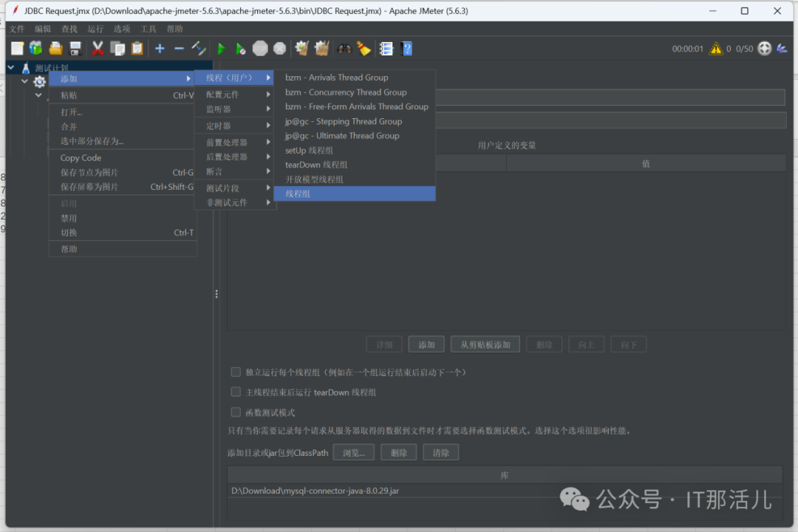Click the Stop test icon

260,48
